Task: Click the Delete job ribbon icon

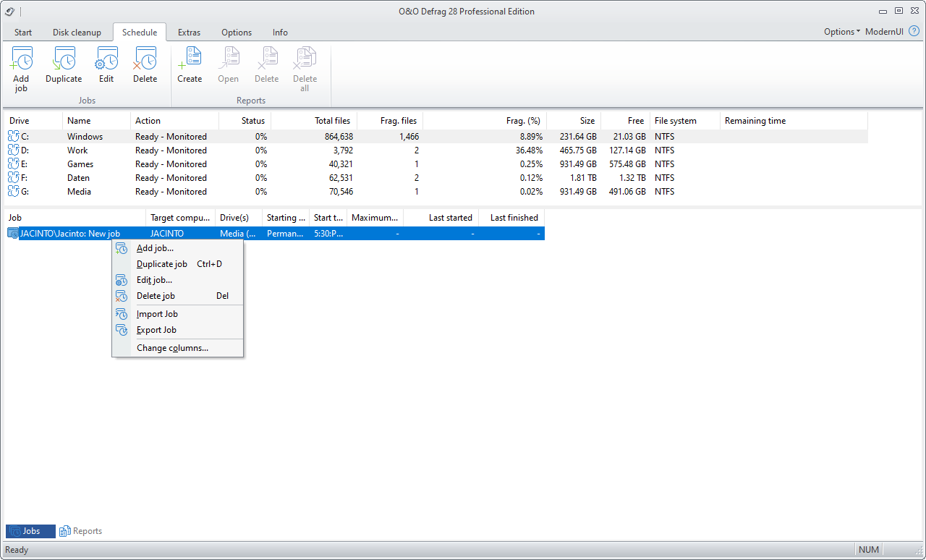Action: 145,59
